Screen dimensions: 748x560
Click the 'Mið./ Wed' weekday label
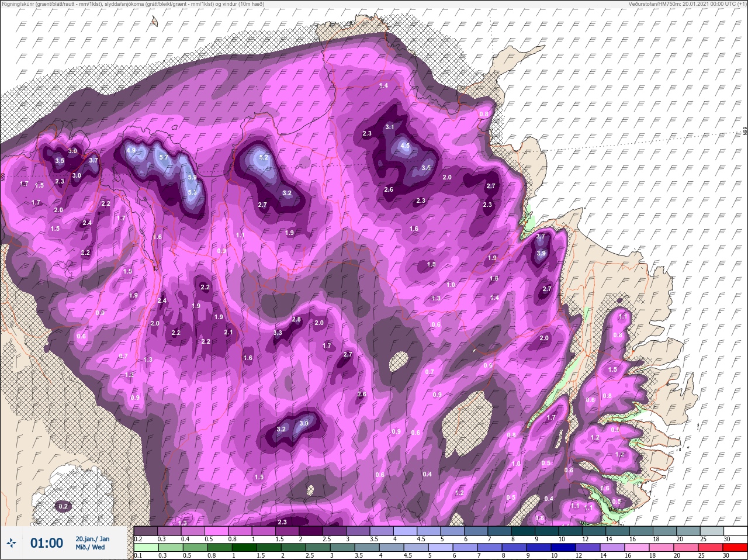click(x=91, y=547)
